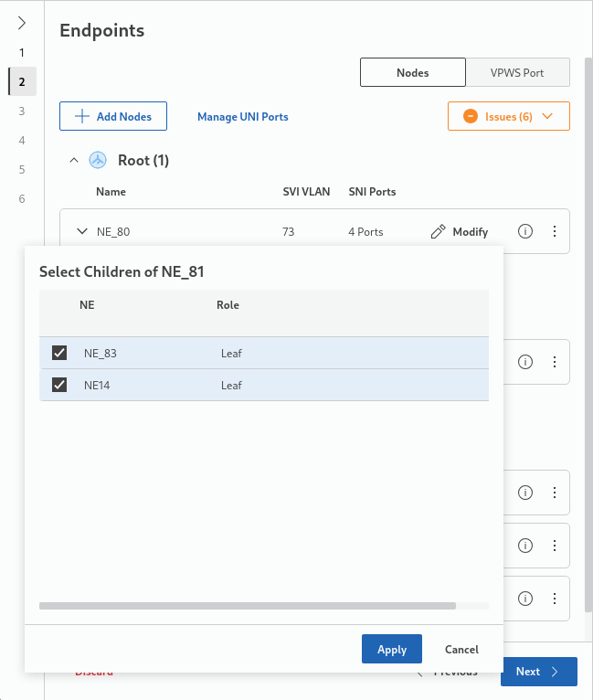Open the Manage UNI Ports link

click(x=243, y=117)
